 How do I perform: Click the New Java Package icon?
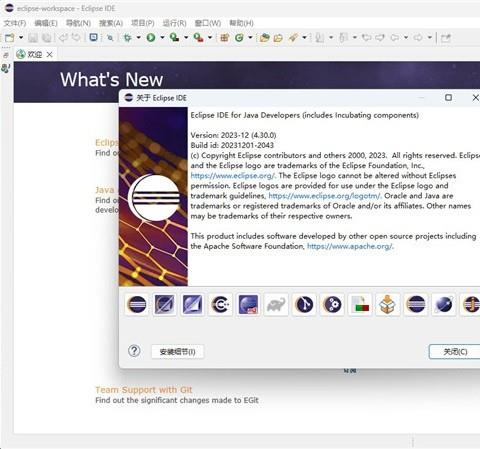(x=225, y=38)
